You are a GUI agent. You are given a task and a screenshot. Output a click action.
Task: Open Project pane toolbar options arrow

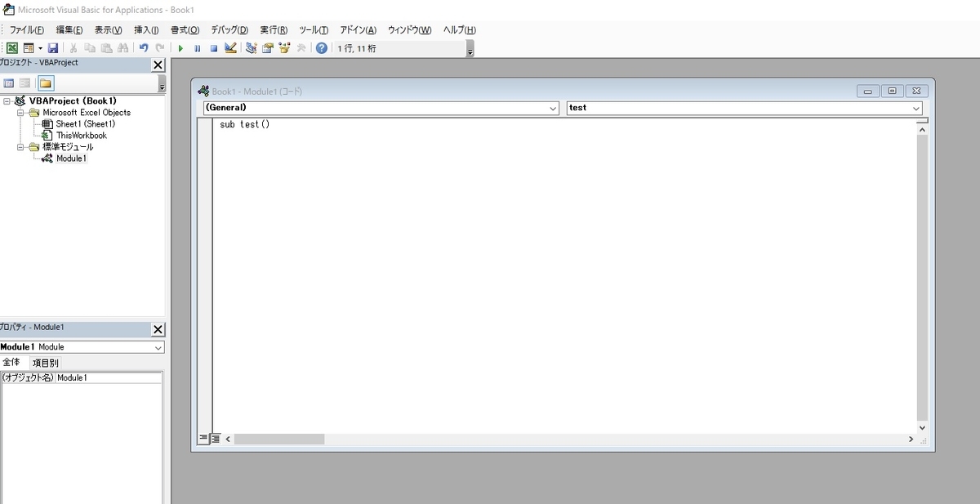pyautogui.click(x=162, y=84)
